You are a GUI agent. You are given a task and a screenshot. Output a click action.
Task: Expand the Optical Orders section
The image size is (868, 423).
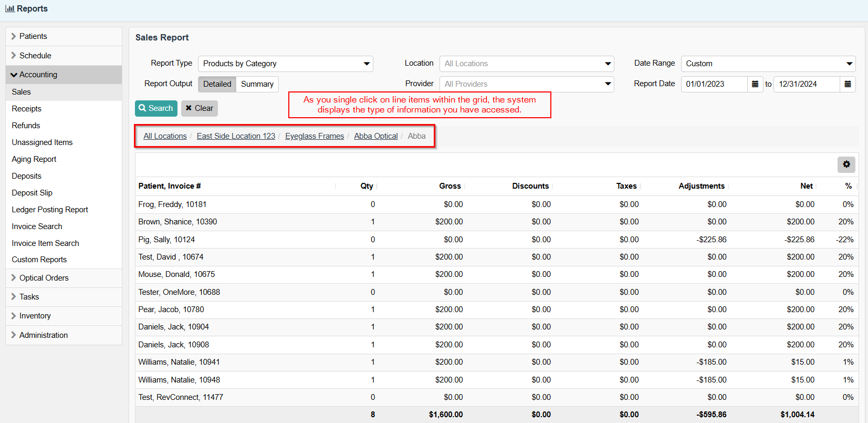tap(44, 278)
